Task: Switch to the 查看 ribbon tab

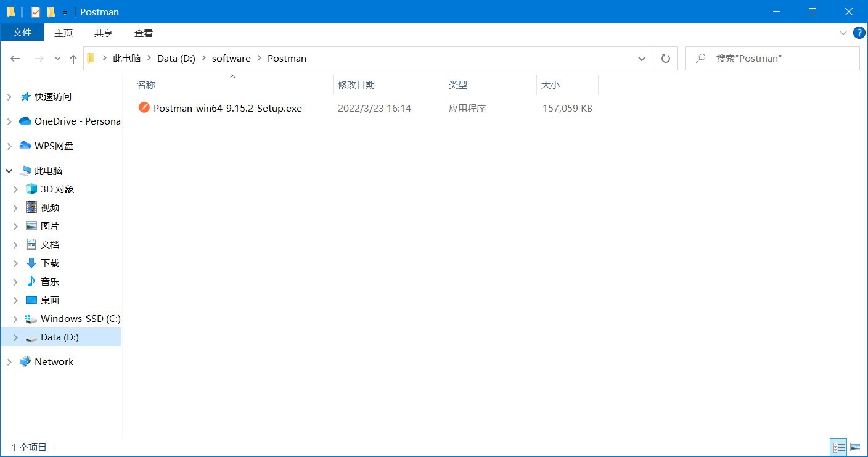Action: pyautogui.click(x=144, y=33)
